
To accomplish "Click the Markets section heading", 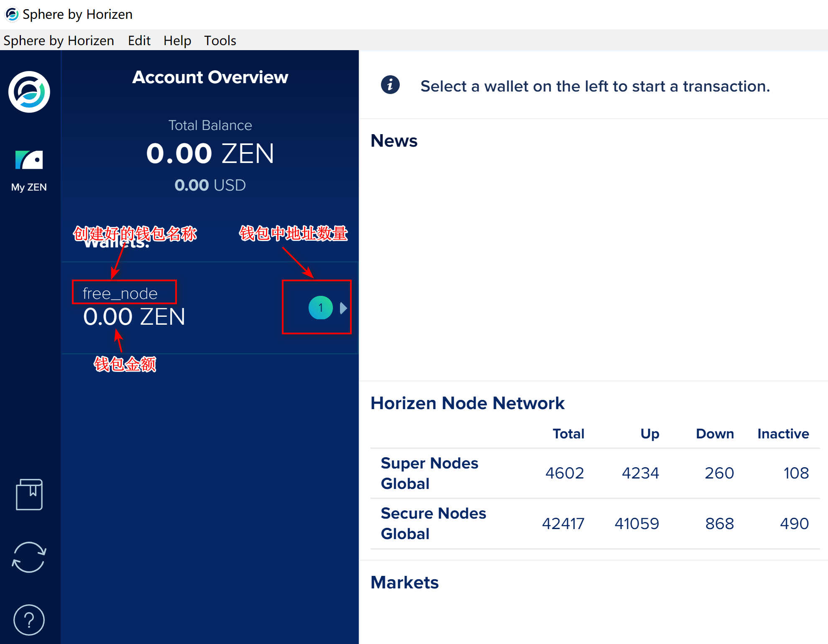I will pyautogui.click(x=405, y=583).
